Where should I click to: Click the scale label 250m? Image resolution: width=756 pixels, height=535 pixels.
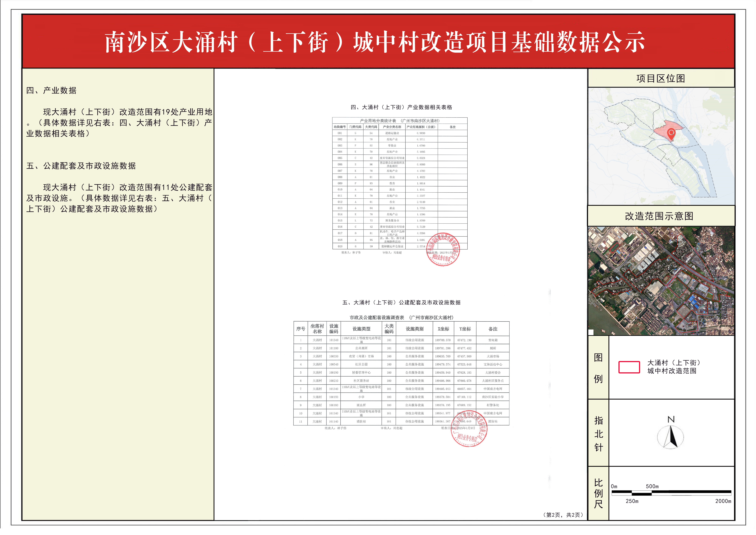coord(632,501)
